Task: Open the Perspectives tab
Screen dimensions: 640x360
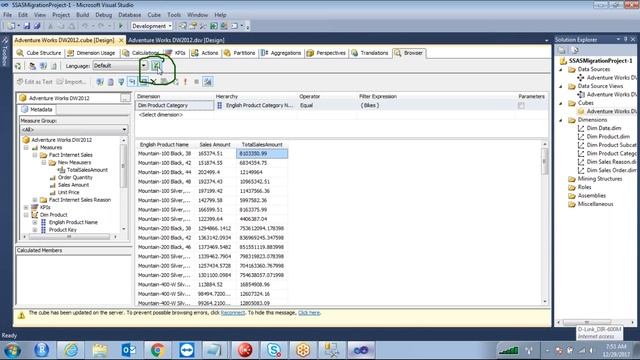Action: coord(326,53)
